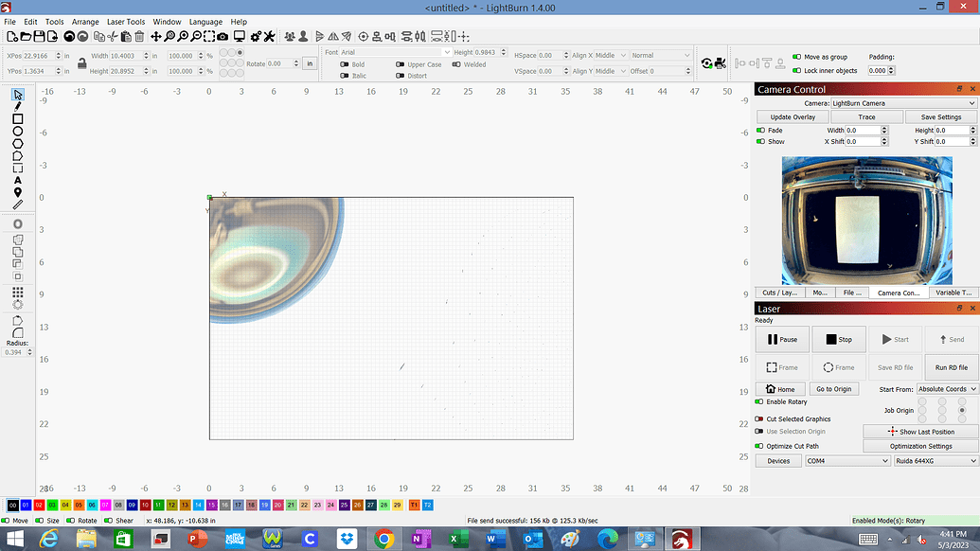Select the Draw Lines pencil tool

pyautogui.click(x=18, y=107)
